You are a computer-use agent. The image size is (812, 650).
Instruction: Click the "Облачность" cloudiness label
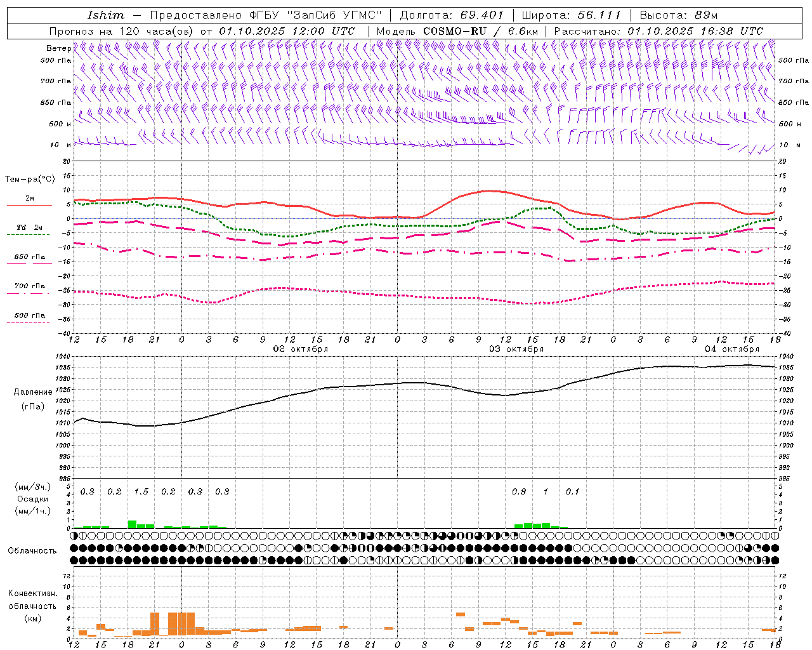click(x=32, y=551)
